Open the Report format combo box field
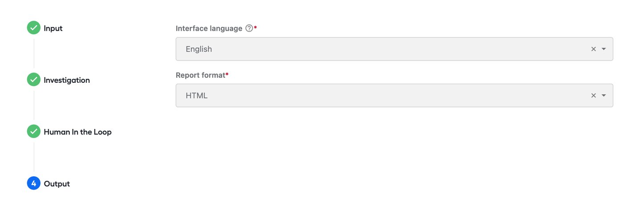644x207 pixels. tap(394, 95)
